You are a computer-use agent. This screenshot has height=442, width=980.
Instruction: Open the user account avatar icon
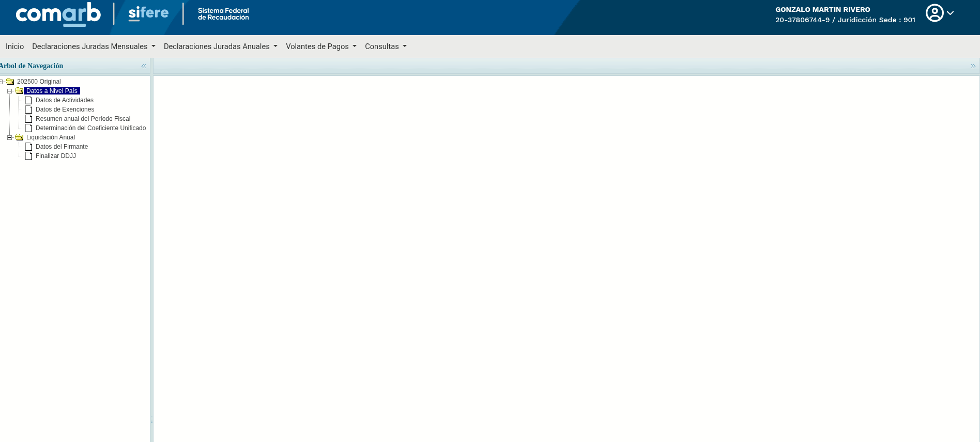click(935, 13)
